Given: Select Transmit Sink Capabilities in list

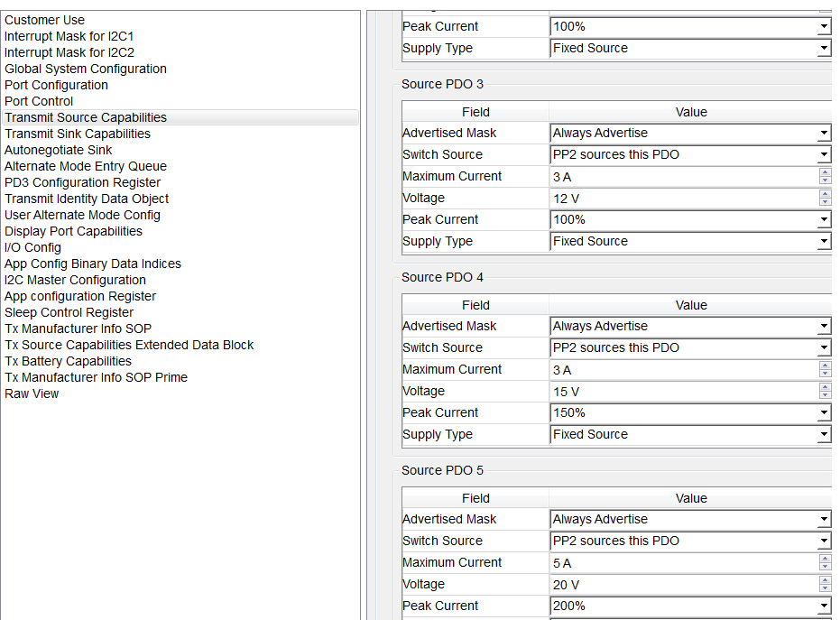Looking at the screenshot, I should point(78,134).
